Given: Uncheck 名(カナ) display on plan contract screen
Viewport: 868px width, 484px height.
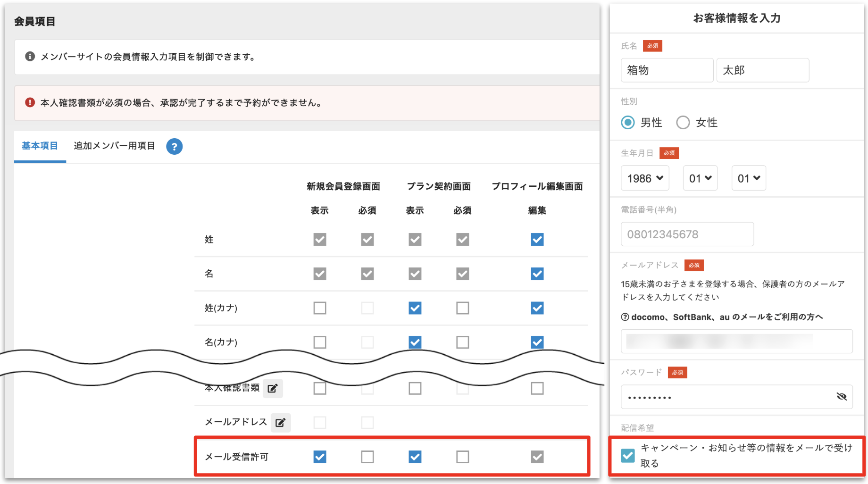Looking at the screenshot, I should 415,342.
